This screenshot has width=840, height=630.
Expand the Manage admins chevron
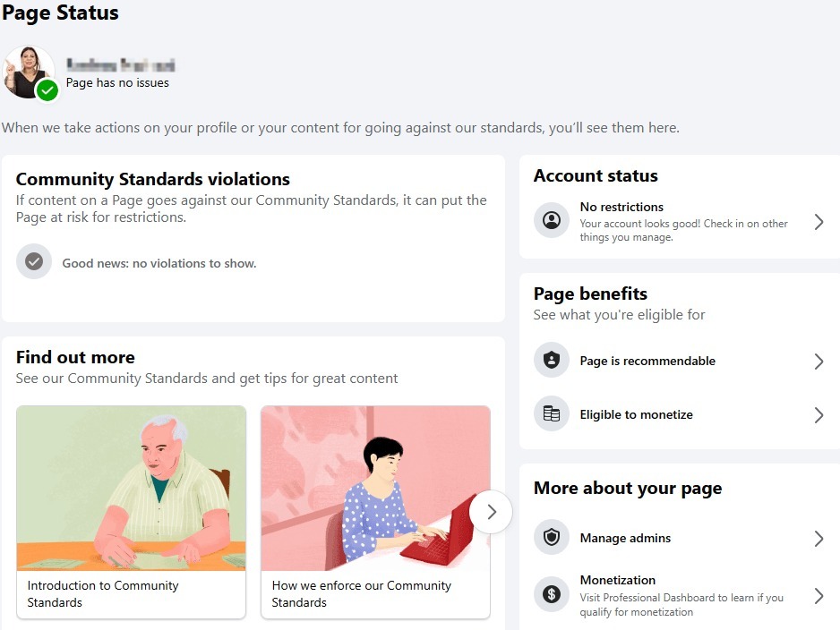point(819,539)
